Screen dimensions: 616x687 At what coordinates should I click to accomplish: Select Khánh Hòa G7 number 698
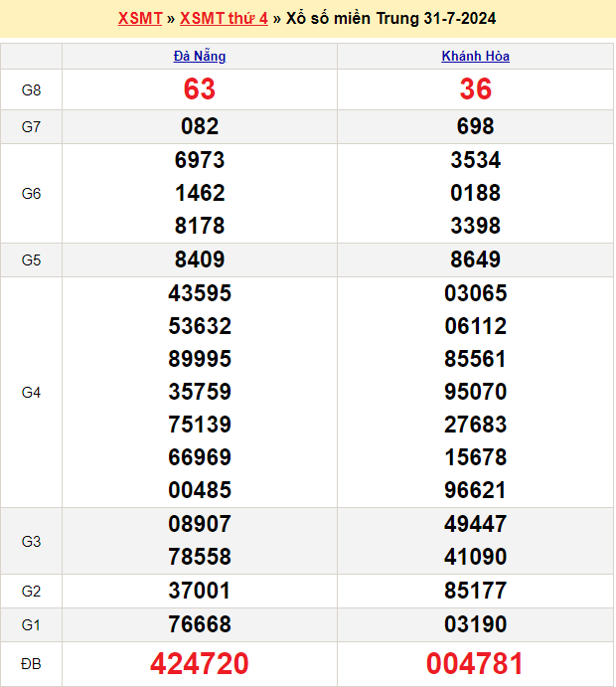coord(475,127)
